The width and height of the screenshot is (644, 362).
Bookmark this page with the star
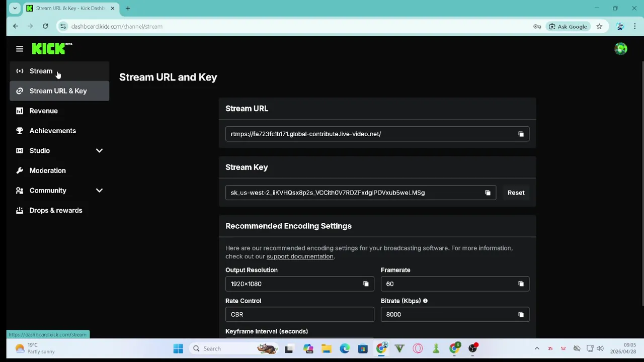[599, 27]
